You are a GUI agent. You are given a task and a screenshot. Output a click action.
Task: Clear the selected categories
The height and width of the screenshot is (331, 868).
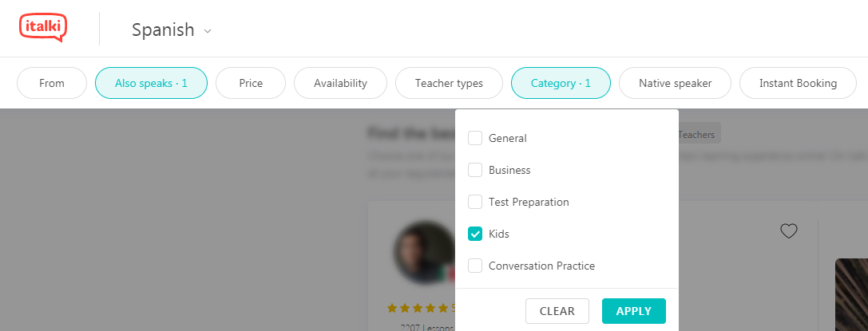[557, 311]
